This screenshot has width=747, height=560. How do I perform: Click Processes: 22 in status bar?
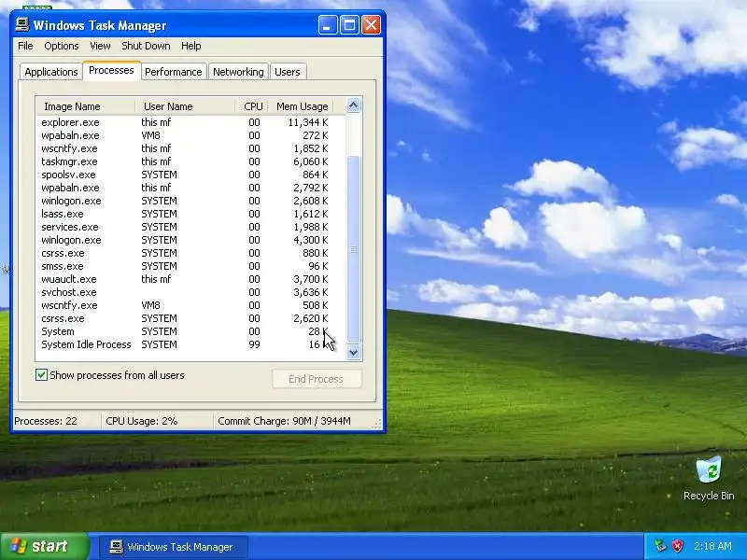[46, 421]
